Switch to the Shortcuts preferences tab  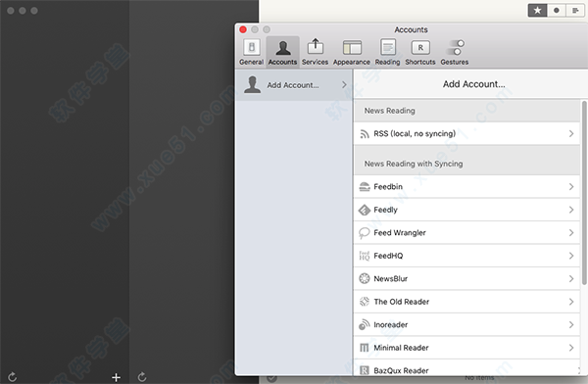pyautogui.click(x=420, y=52)
